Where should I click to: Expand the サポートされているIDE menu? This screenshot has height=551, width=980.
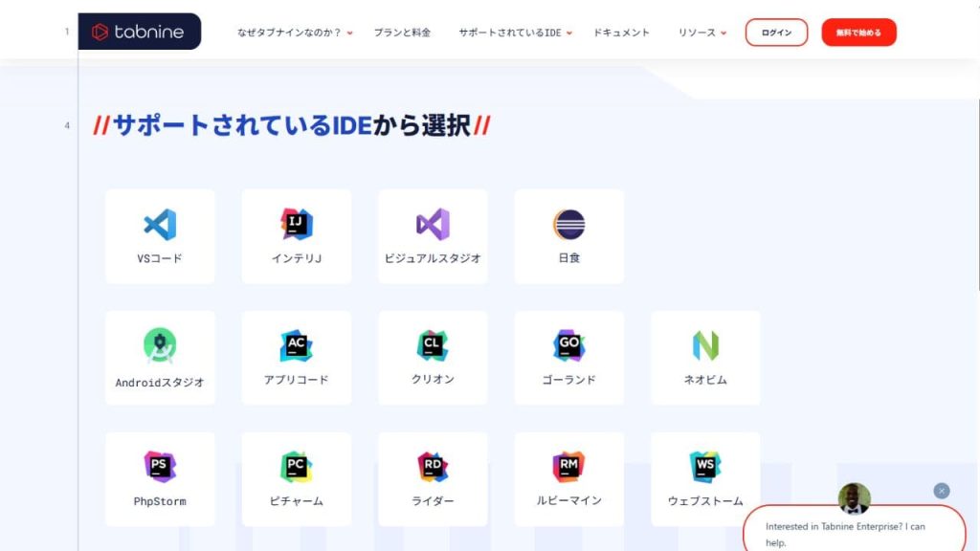515,33
